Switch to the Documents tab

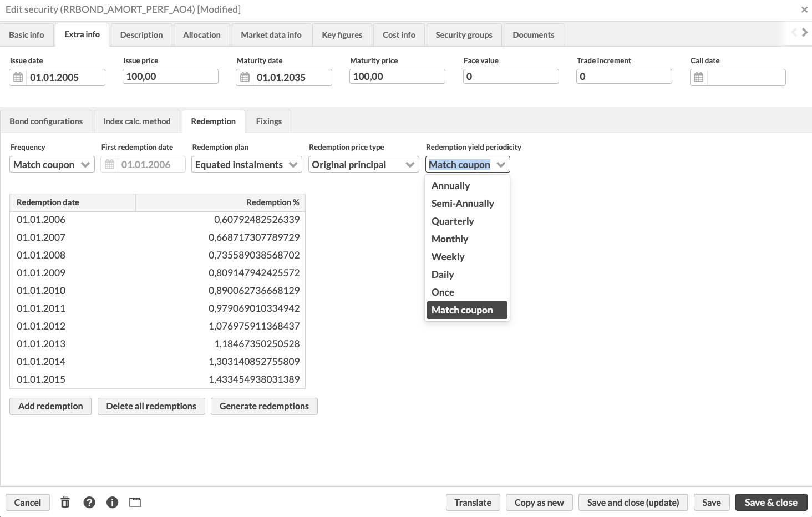tap(534, 34)
